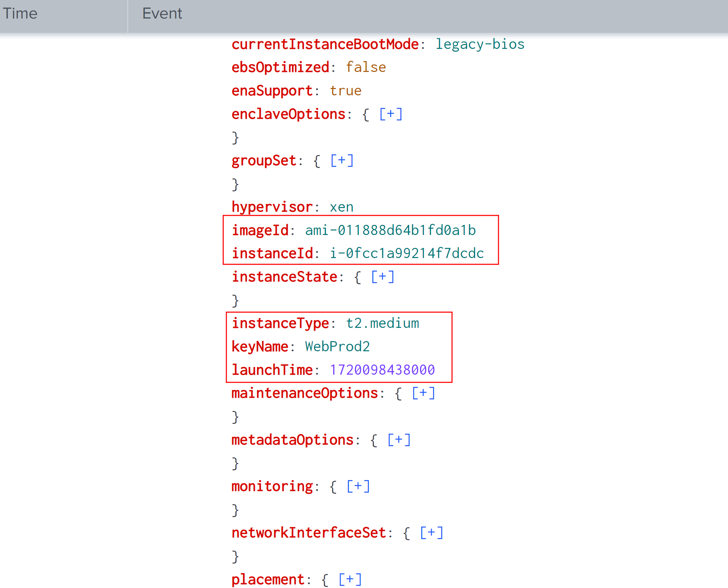Click the ebsOptimized value false

366,67
